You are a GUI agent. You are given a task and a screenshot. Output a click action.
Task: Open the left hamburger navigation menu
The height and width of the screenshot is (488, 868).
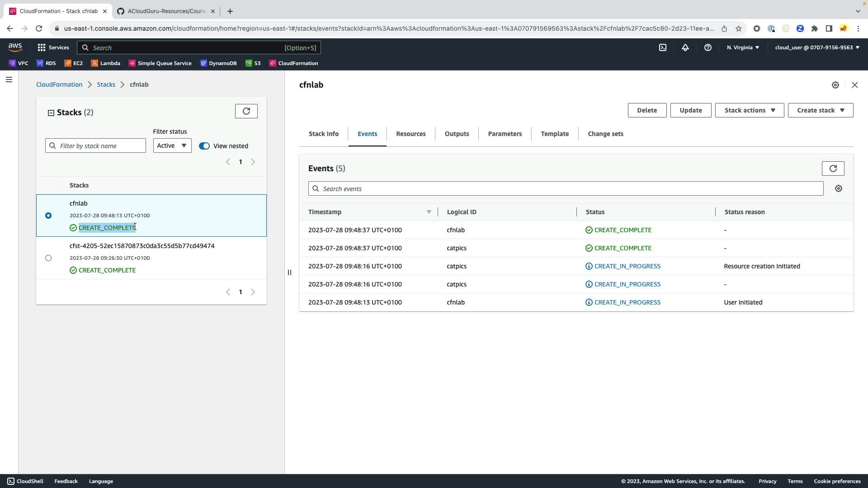pos(9,80)
